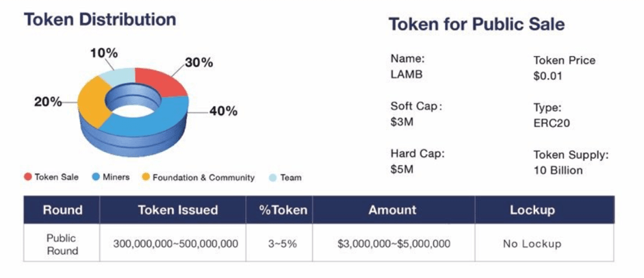The width and height of the screenshot is (644, 278).
Task: Click the Token Distribution heading
Action: coord(100,19)
